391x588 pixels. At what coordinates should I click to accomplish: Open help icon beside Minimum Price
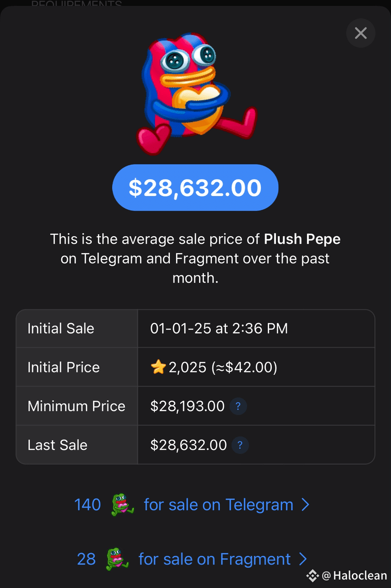point(238,406)
